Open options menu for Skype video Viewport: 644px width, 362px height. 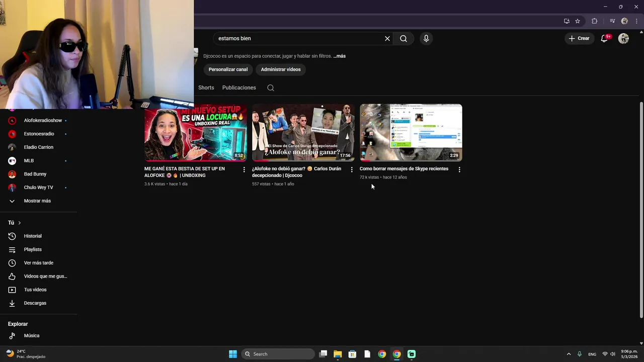(459, 169)
